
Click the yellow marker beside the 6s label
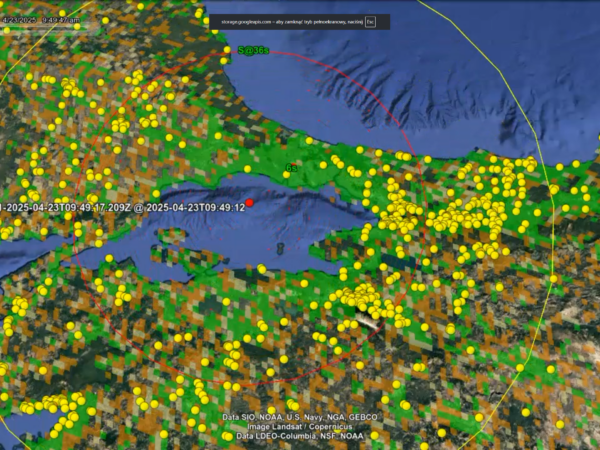pyautogui.click(x=286, y=174)
